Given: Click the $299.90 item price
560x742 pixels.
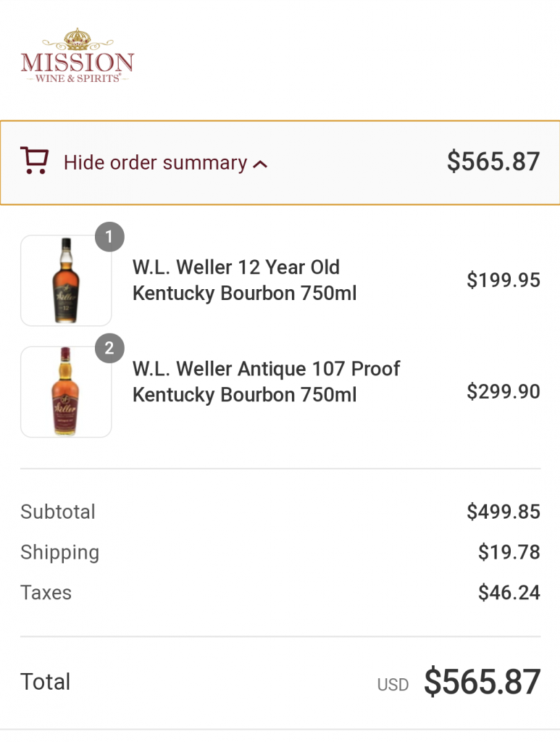Looking at the screenshot, I should 503,392.
